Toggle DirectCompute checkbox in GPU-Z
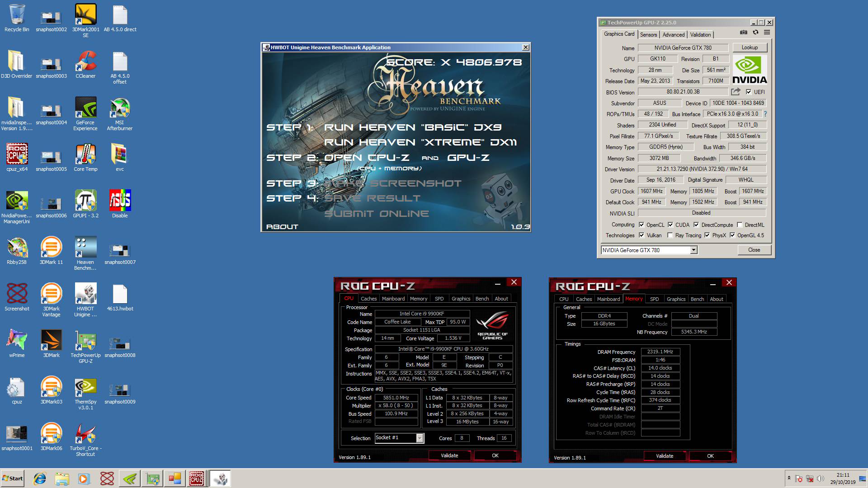The image size is (868, 488). coord(696,225)
